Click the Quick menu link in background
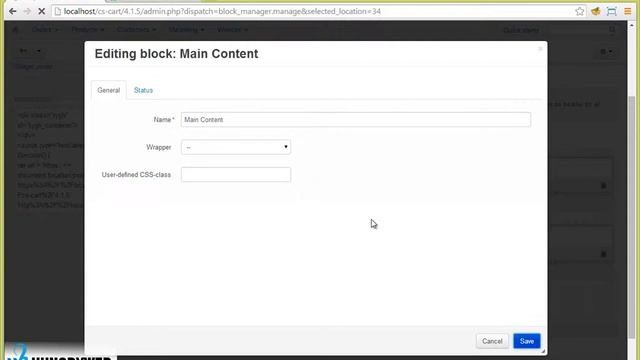 pyautogui.click(x=521, y=30)
